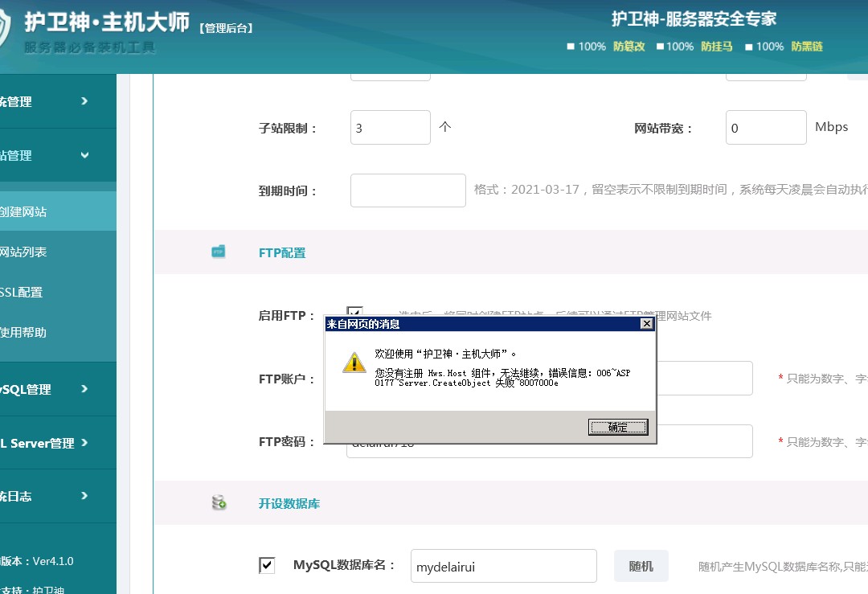
Task: Expand the 系统管理 sidebar arrow
Action: pos(84,101)
